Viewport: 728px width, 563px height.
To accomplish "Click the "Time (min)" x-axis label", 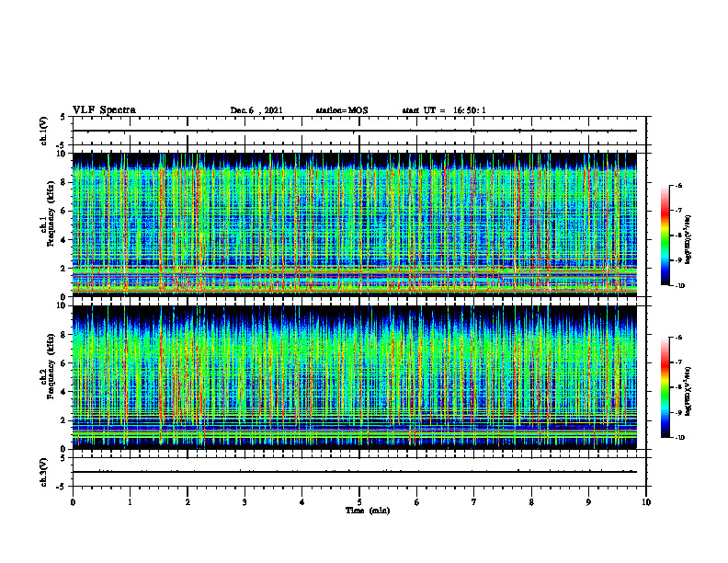I will click(368, 511).
